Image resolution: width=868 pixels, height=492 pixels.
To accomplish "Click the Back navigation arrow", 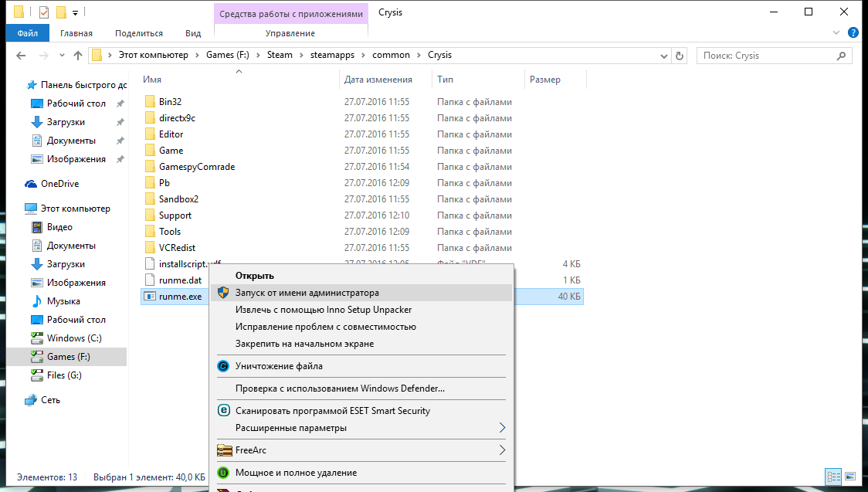I will 21,56.
